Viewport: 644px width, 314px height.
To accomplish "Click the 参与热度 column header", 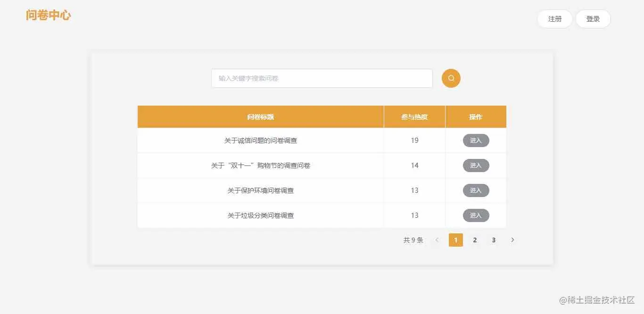I will coord(414,117).
